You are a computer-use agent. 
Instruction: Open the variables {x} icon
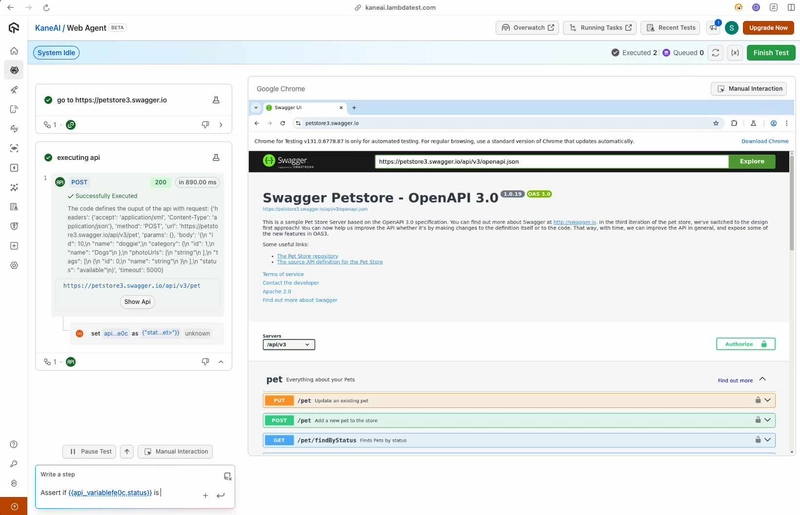(x=735, y=53)
